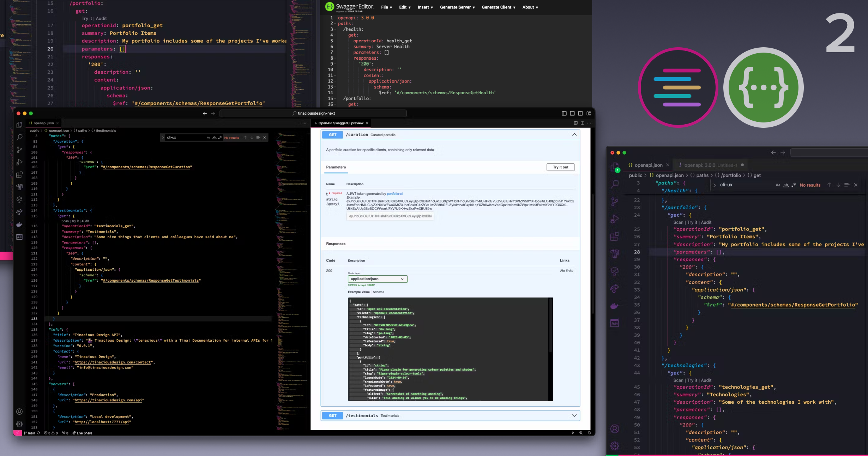Open Manage gear in tinaciousdesign-next activity bar
This screenshot has width=868, height=456.
tap(19, 424)
